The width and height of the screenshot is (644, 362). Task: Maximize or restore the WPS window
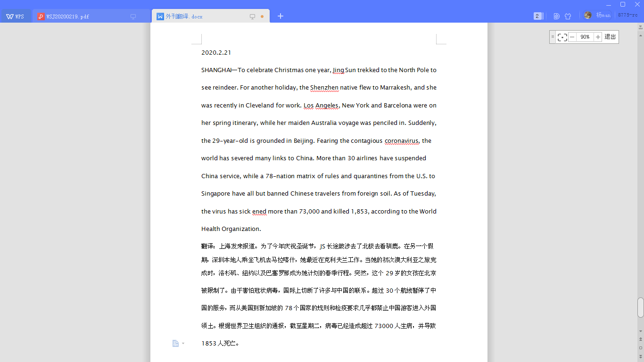(623, 4)
